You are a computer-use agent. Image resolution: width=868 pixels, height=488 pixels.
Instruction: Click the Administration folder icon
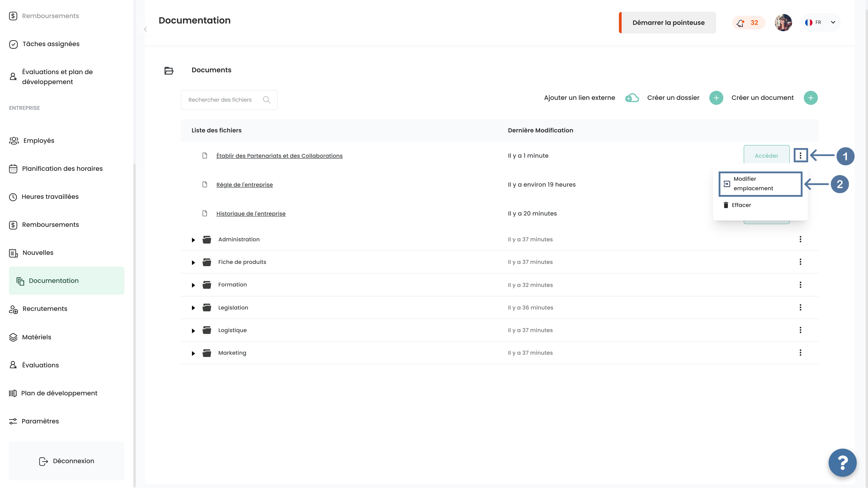207,239
